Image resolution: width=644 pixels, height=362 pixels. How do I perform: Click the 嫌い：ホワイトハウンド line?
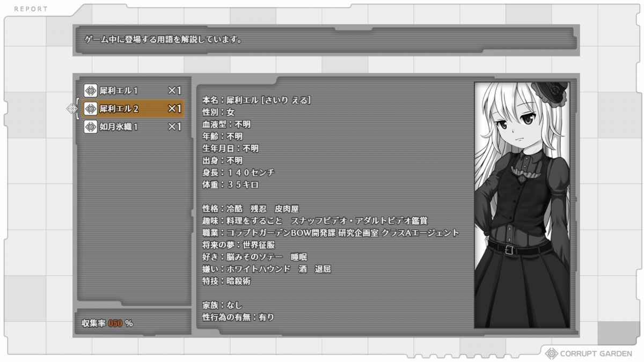coord(267,269)
